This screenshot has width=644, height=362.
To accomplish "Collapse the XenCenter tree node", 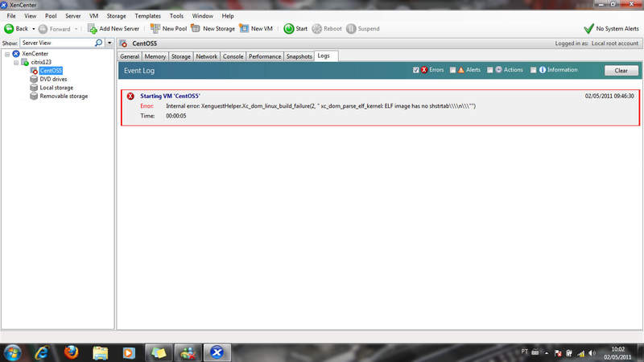I will [7, 54].
